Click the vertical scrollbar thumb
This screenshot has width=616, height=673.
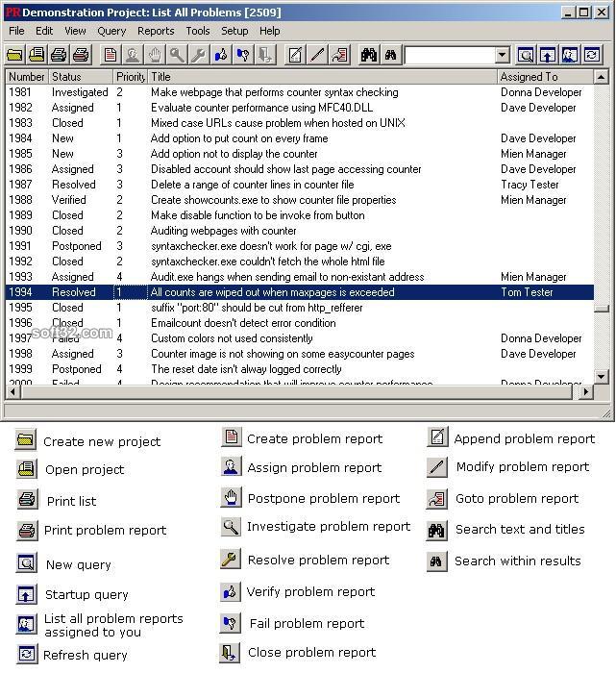click(602, 309)
